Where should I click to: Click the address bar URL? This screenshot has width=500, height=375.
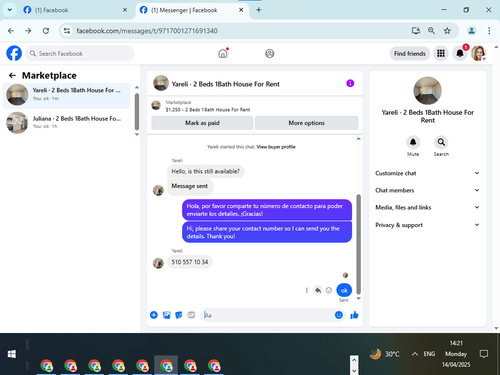[x=147, y=31]
